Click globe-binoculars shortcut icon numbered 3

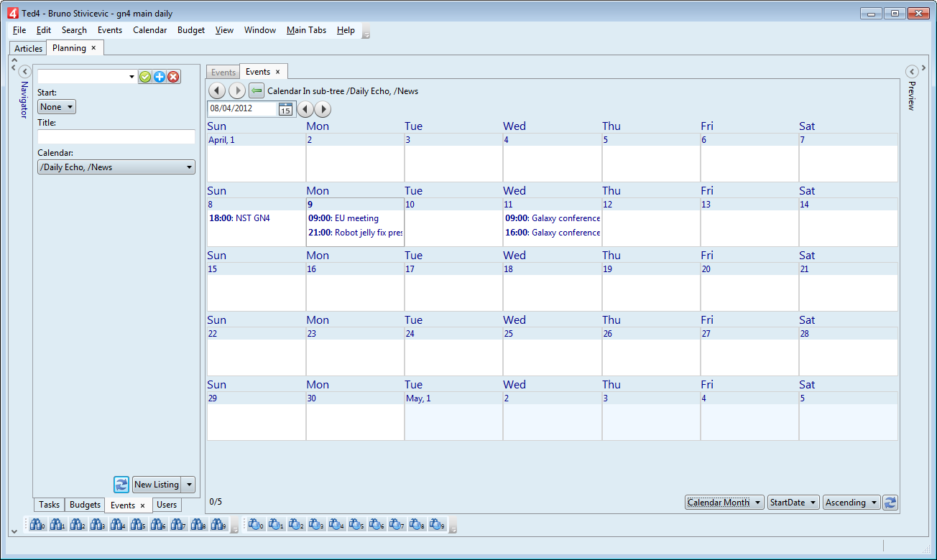pyautogui.click(x=315, y=526)
